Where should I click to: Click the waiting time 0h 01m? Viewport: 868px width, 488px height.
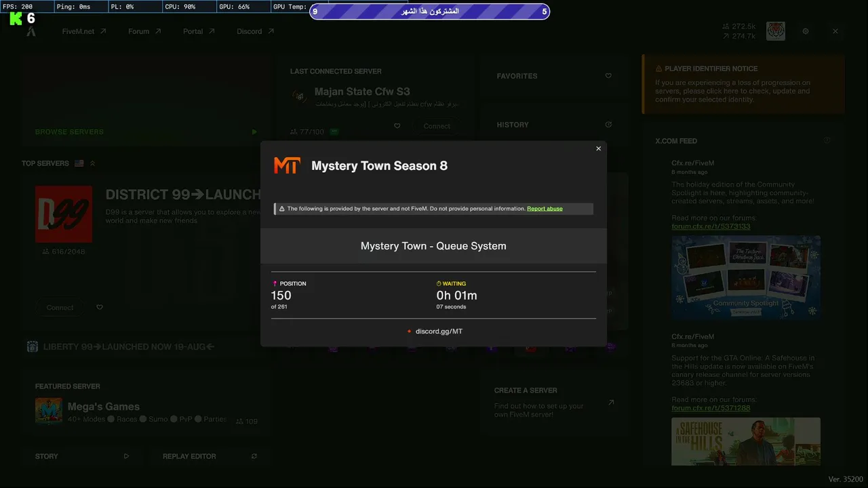[456, 296]
